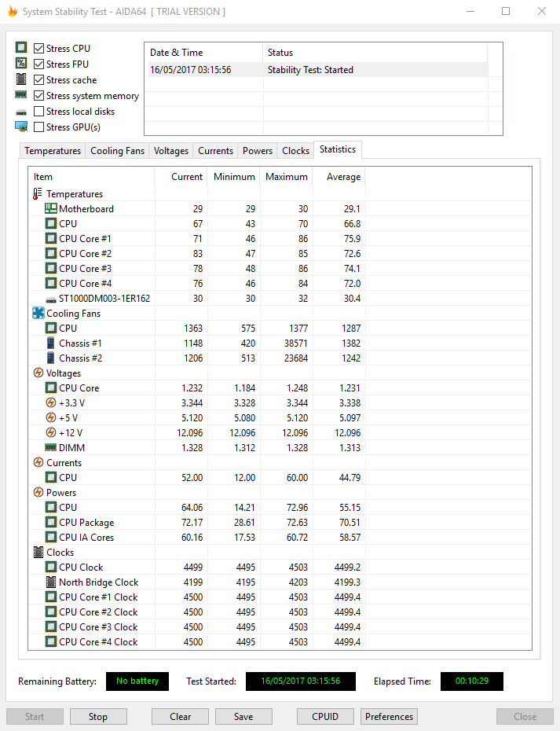Maximize the AIDA64 window
Screen dimensions: 560x731
[x=506, y=11]
